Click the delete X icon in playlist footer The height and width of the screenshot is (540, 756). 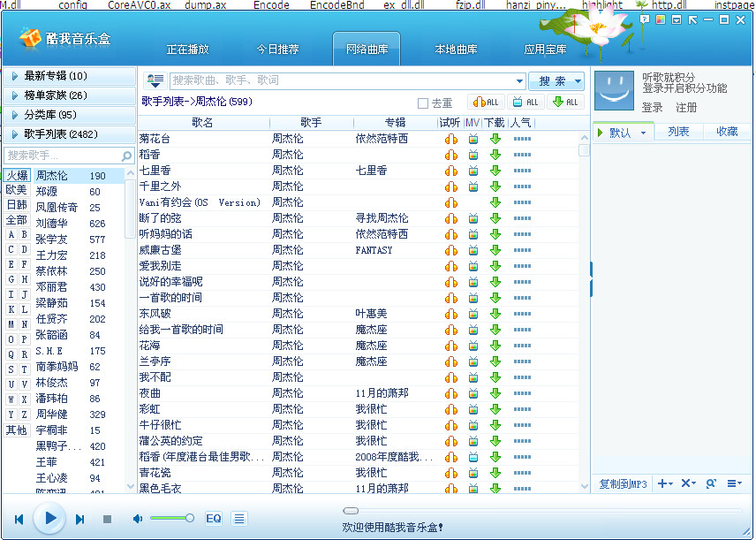pos(689,483)
